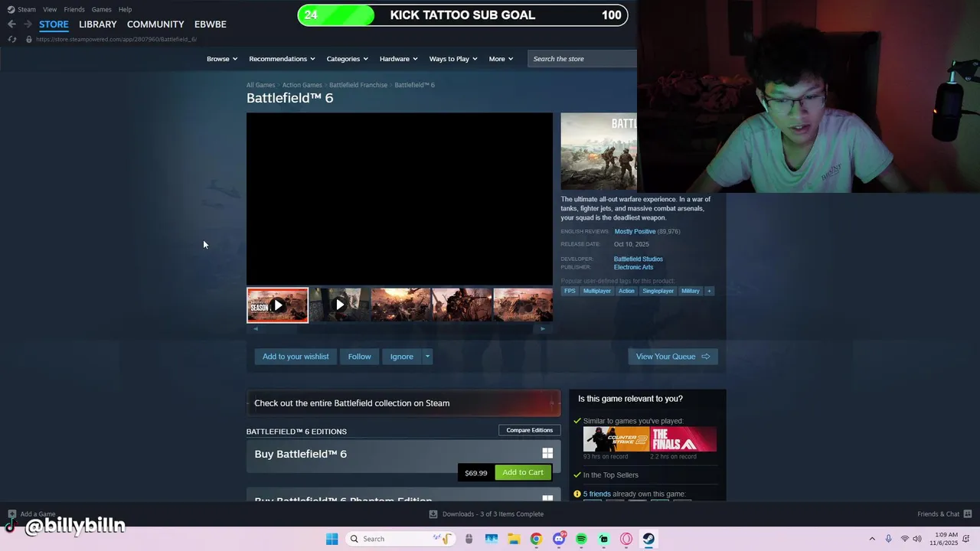
Task: Click the Steam logo in the top menu
Action: tap(11, 9)
